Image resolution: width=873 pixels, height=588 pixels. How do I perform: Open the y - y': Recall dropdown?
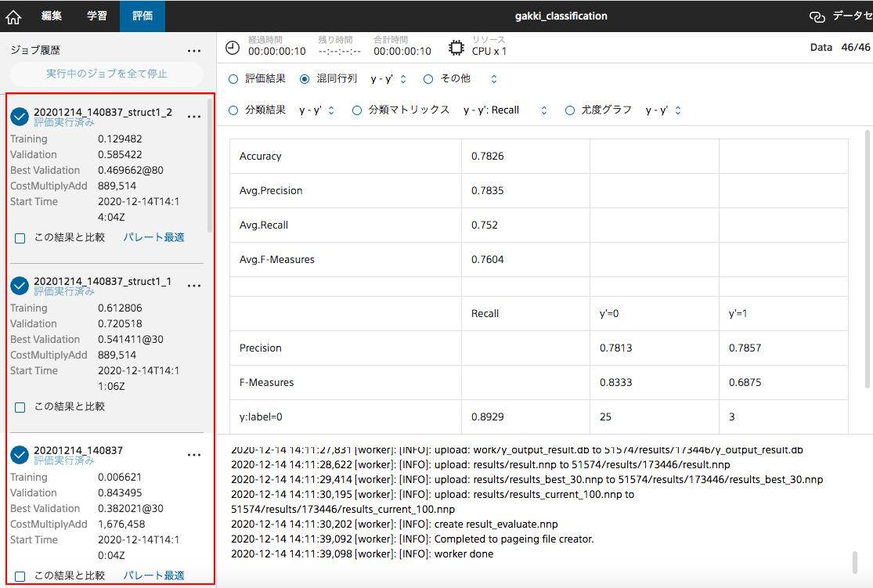543,110
